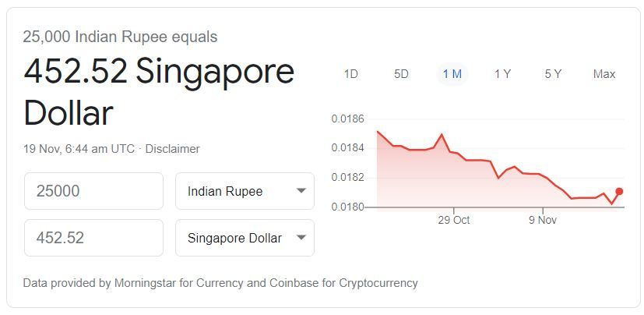Focus the 25000 amount input field
This screenshot has height=315, width=644.
93,191
